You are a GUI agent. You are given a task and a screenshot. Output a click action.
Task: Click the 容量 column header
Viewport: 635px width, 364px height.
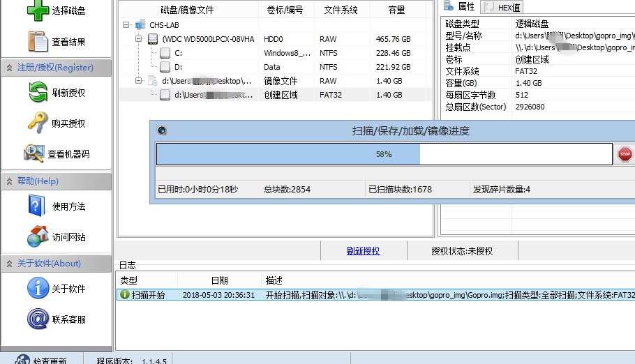pyautogui.click(x=396, y=10)
